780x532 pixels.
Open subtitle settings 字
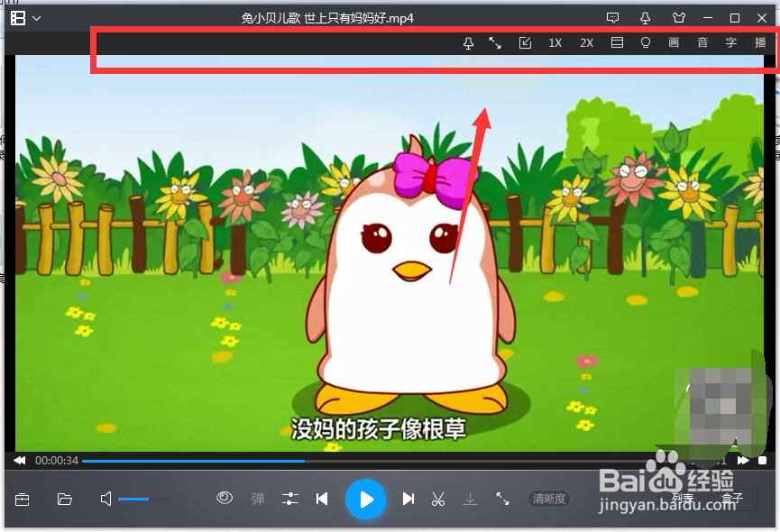(x=730, y=42)
